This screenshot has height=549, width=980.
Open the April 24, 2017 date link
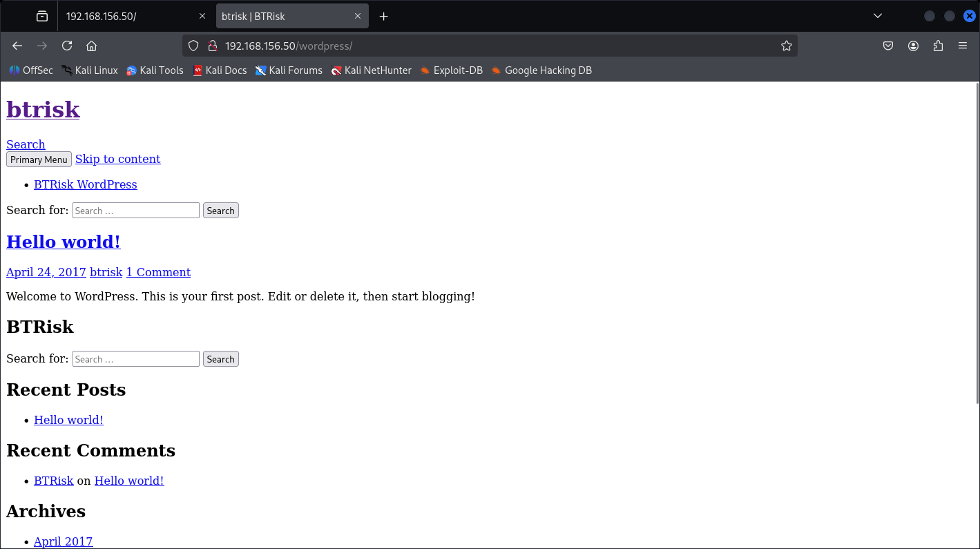(46, 272)
